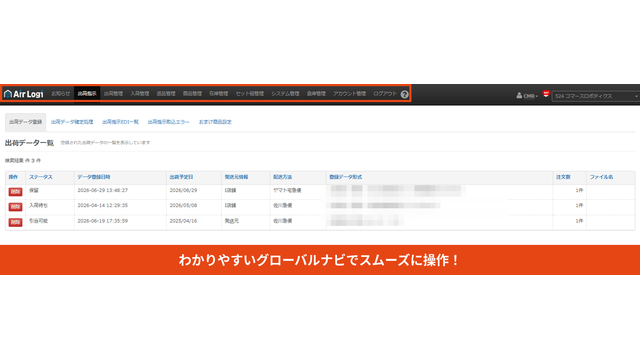Open the 入荷管理 menu
This screenshot has width=640, height=360.
(x=140, y=93)
